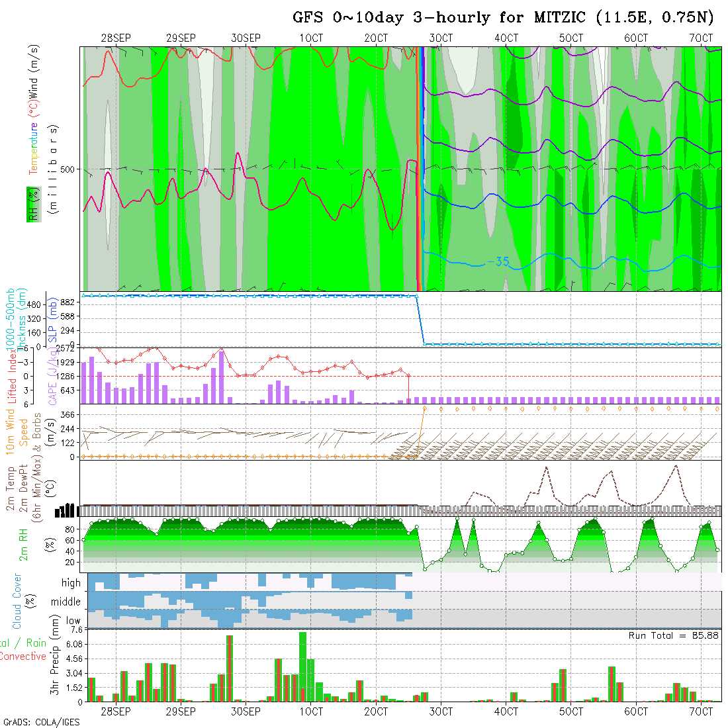This screenshot has height=728, width=728.
Task: Click the 5OCT label on bottom date axis
Action: click(571, 711)
